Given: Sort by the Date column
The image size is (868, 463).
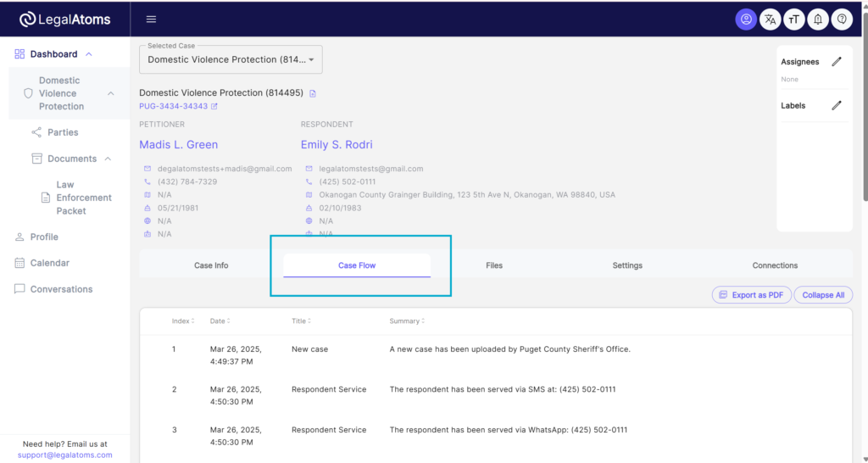Looking at the screenshot, I should coord(220,321).
